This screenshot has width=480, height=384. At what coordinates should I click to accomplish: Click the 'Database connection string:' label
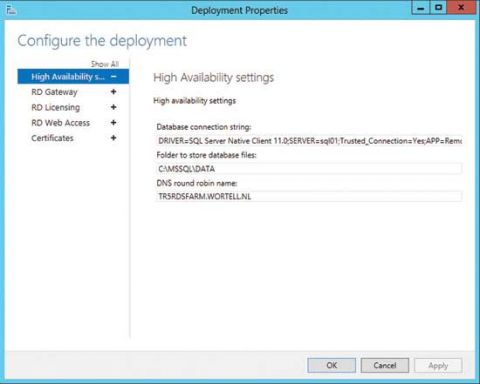coord(204,127)
